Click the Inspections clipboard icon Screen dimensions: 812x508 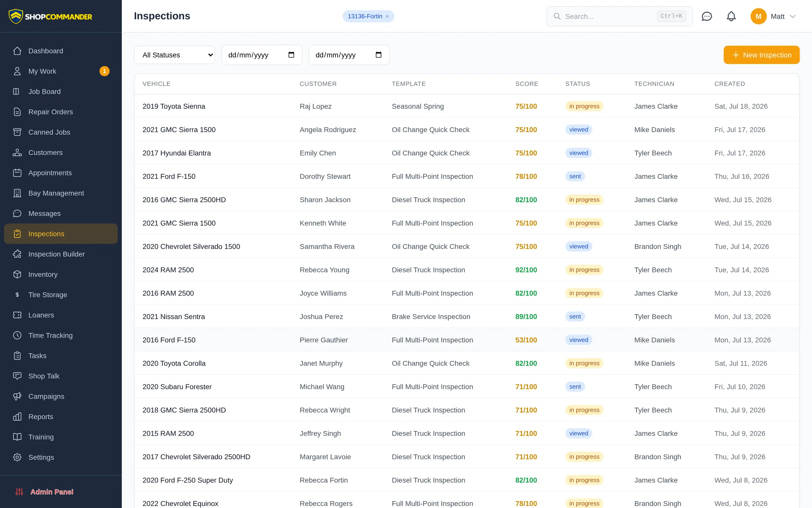point(17,234)
